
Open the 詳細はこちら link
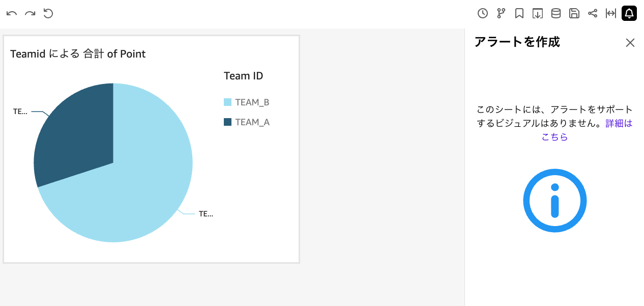pyautogui.click(x=619, y=124)
